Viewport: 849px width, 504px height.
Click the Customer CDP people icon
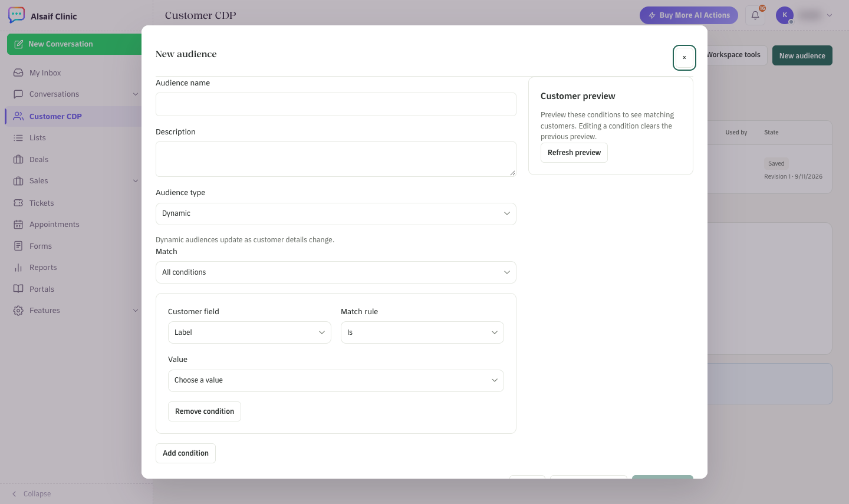[18, 117]
